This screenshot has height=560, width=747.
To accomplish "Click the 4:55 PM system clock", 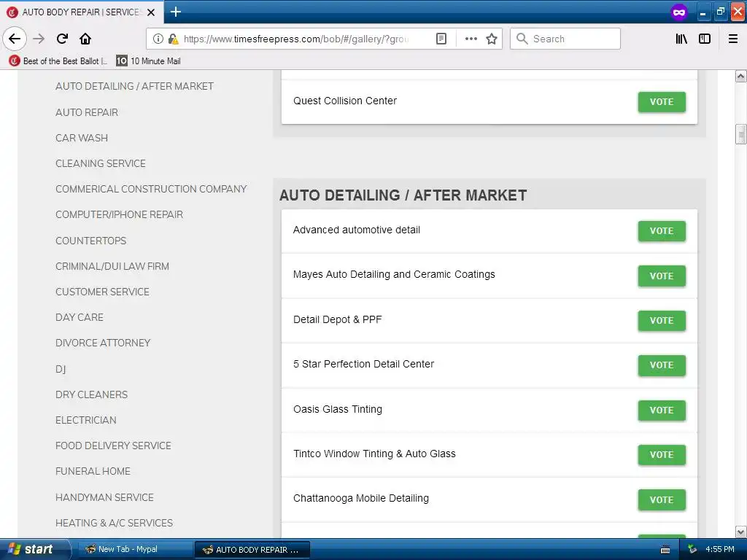I will coord(720,550).
